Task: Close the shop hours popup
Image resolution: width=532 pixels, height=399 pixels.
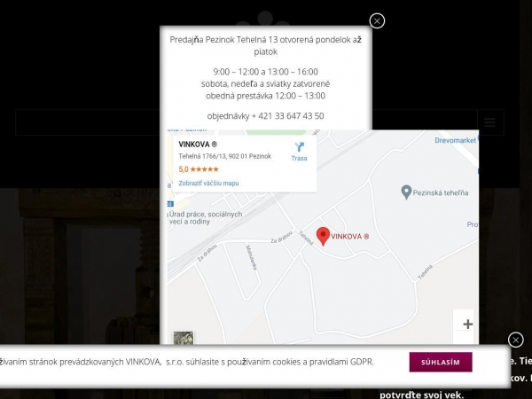Action: tap(377, 21)
